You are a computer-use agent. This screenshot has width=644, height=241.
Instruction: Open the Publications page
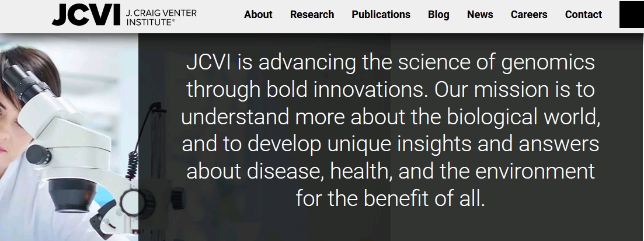[381, 15]
